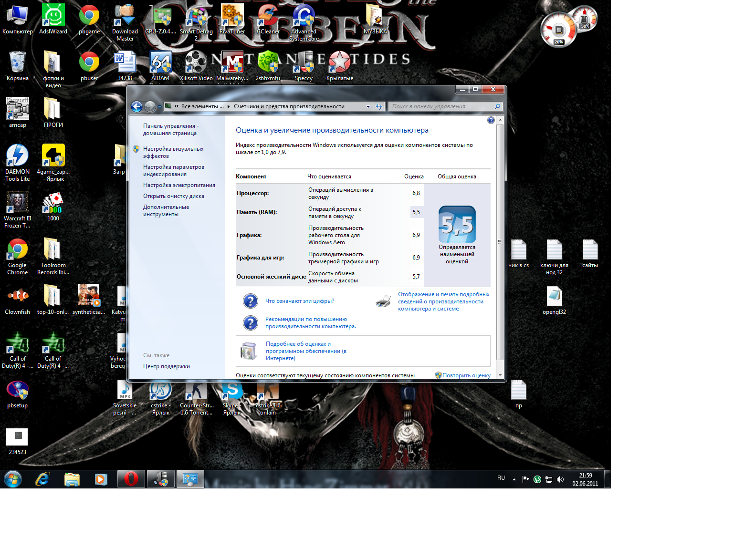The image size is (755, 560).
Task: Select Открыть очистку диска in sidebar
Action: pyautogui.click(x=173, y=196)
